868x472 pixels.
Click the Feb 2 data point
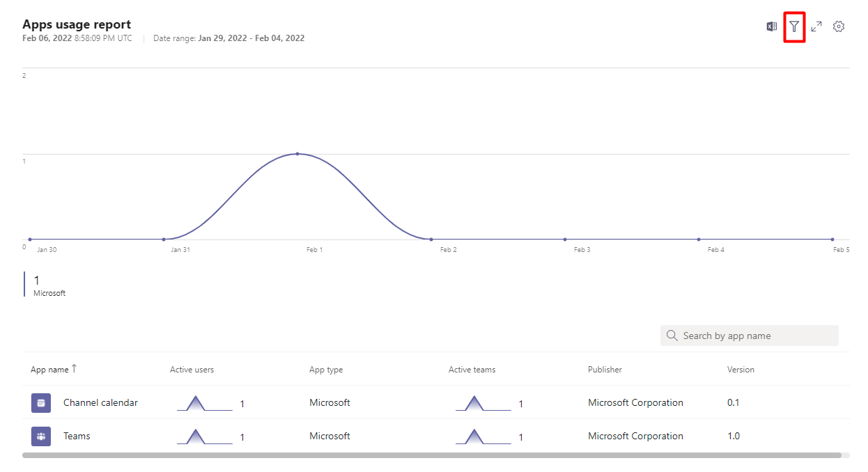tap(431, 239)
